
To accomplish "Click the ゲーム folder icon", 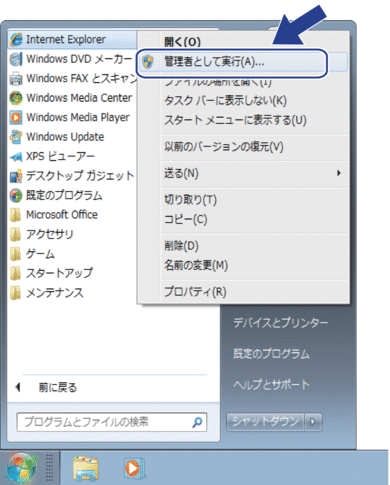I will point(15,254).
